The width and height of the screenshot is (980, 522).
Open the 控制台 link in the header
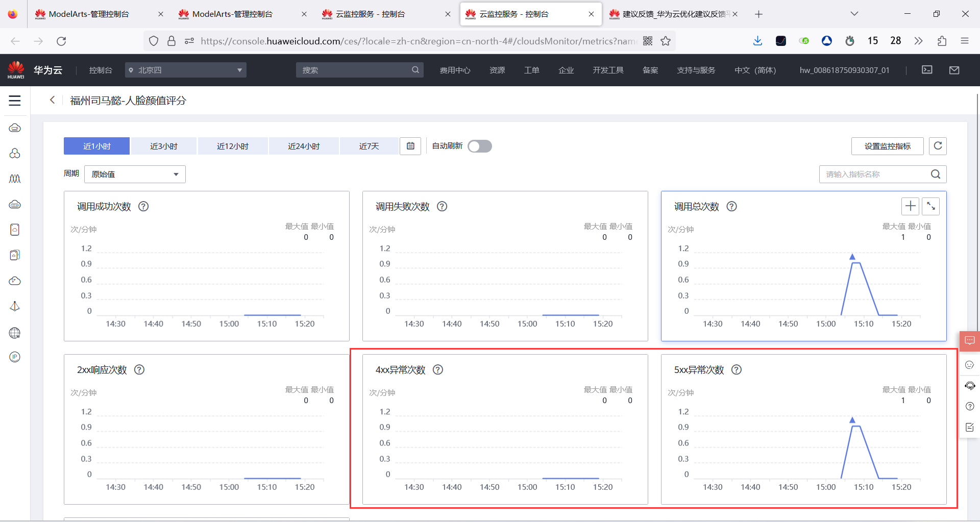point(101,70)
